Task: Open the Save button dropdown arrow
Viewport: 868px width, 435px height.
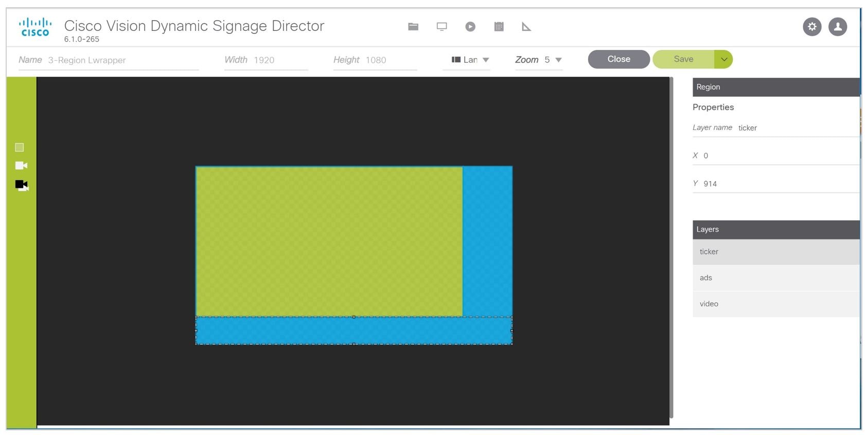Action: pyautogui.click(x=723, y=59)
